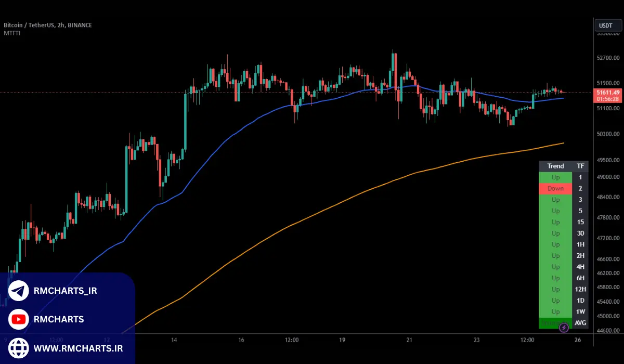Click date 19 on the time axis
The height and width of the screenshot is (364, 624).
click(342, 340)
